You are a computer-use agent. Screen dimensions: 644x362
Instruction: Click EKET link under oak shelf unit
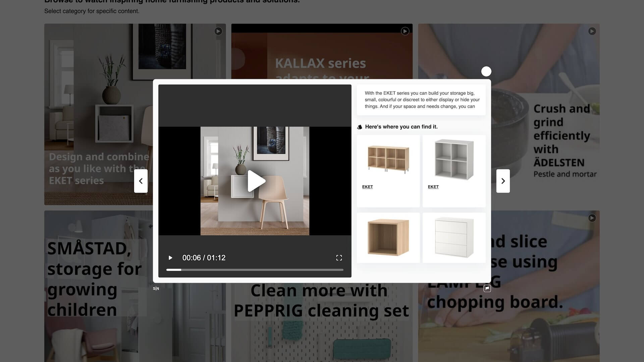click(x=368, y=187)
